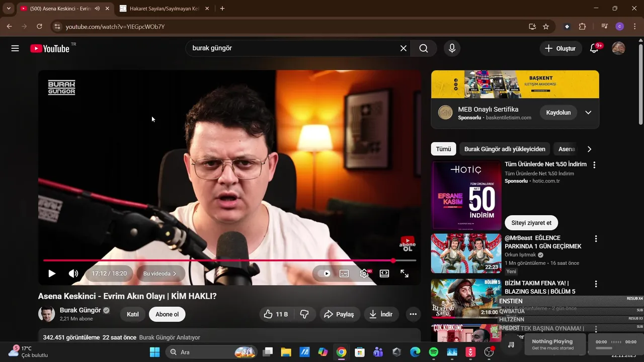Click the magnifier search button
Viewport: 644px width, 362px height.
(x=424, y=48)
